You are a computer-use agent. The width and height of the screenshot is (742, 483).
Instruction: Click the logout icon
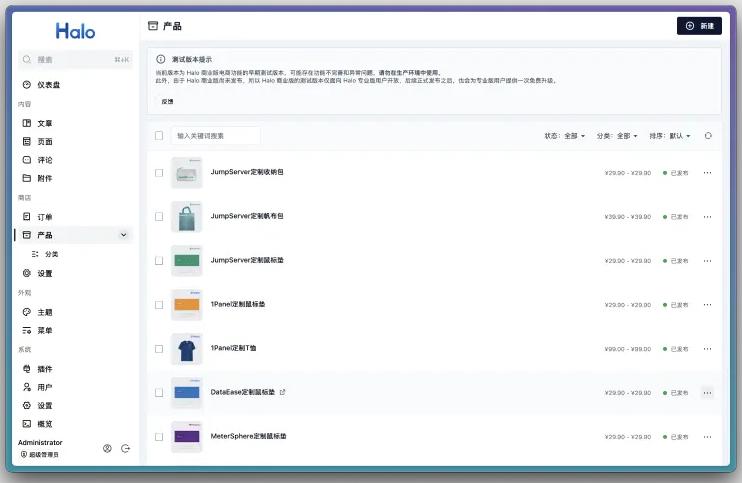(125, 448)
